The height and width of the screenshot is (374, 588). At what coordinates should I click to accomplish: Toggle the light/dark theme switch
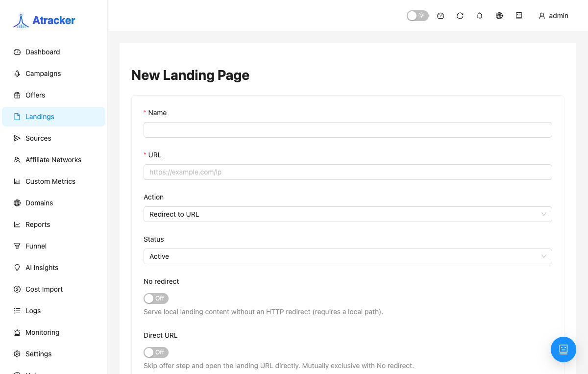417,16
